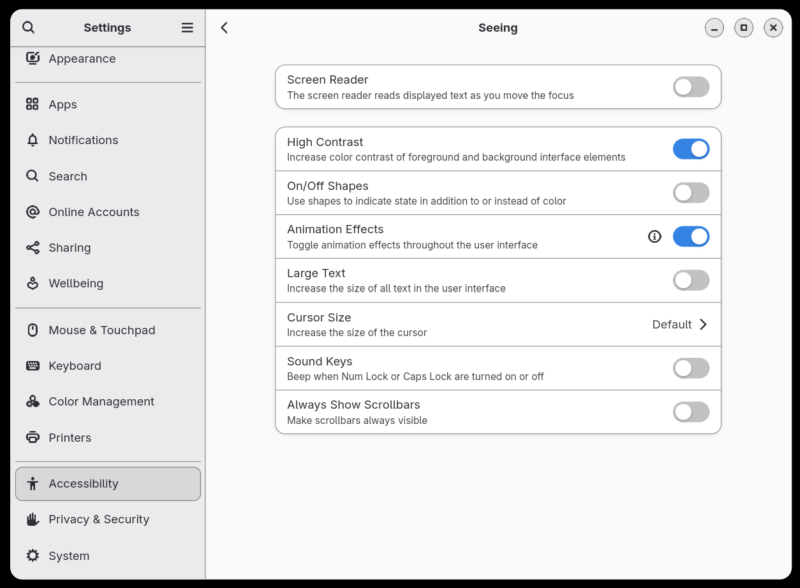Viewport: 800px width, 588px height.
Task: Click the search magnifier icon in Settings header
Action: coord(28,28)
